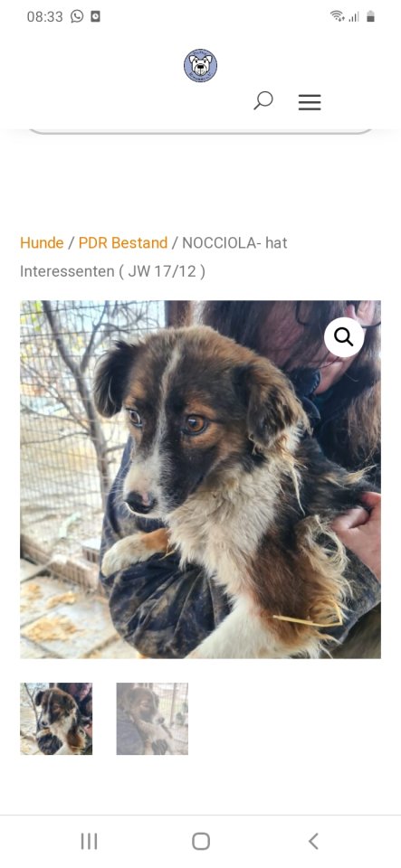
Task: Tap the dog logo at top
Action: pos(201,65)
